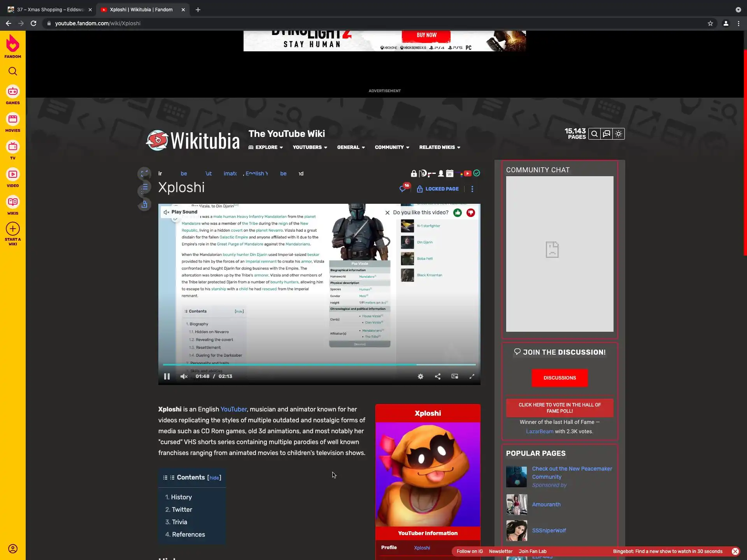Click the video share icon
The width and height of the screenshot is (747, 560).
coord(437,376)
